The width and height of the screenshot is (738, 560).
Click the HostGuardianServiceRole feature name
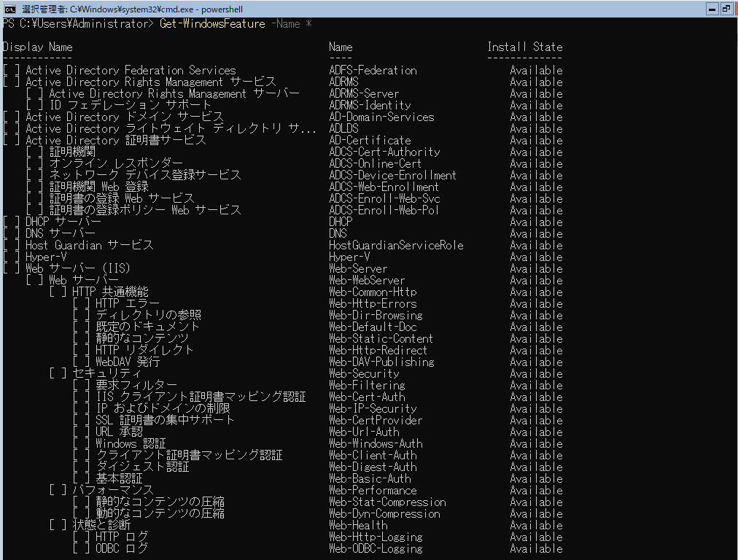click(x=396, y=245)
